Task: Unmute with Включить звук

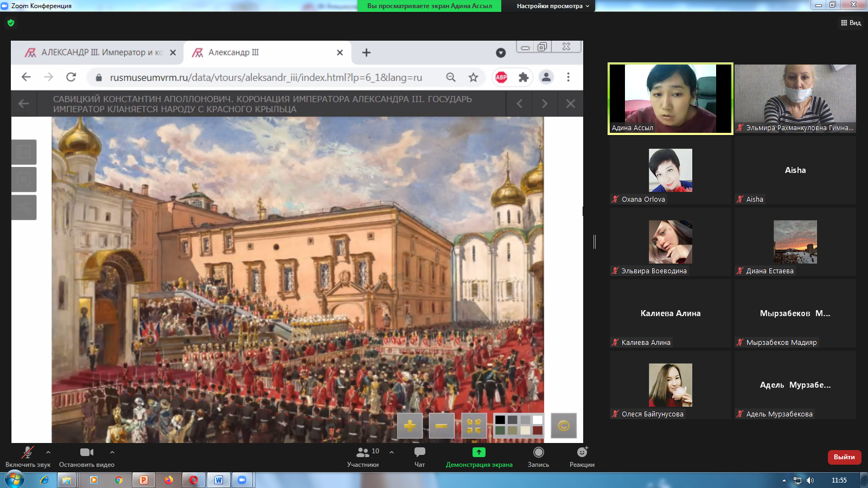Action: pos(28,457)
